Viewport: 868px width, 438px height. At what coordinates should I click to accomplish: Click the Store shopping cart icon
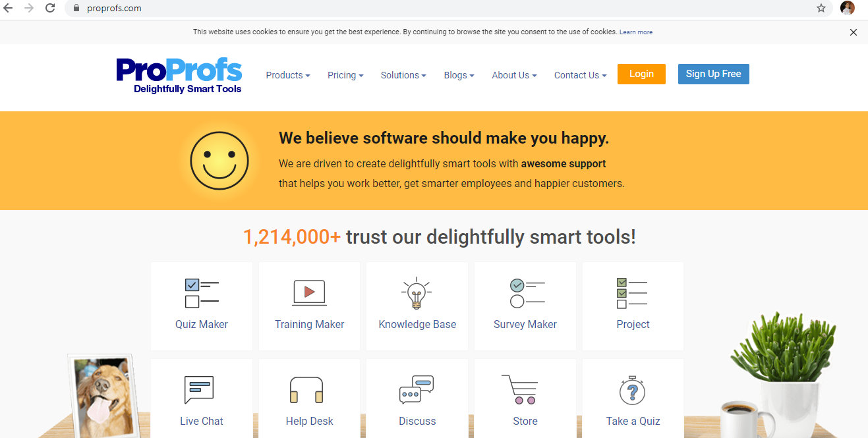[519, 389]
